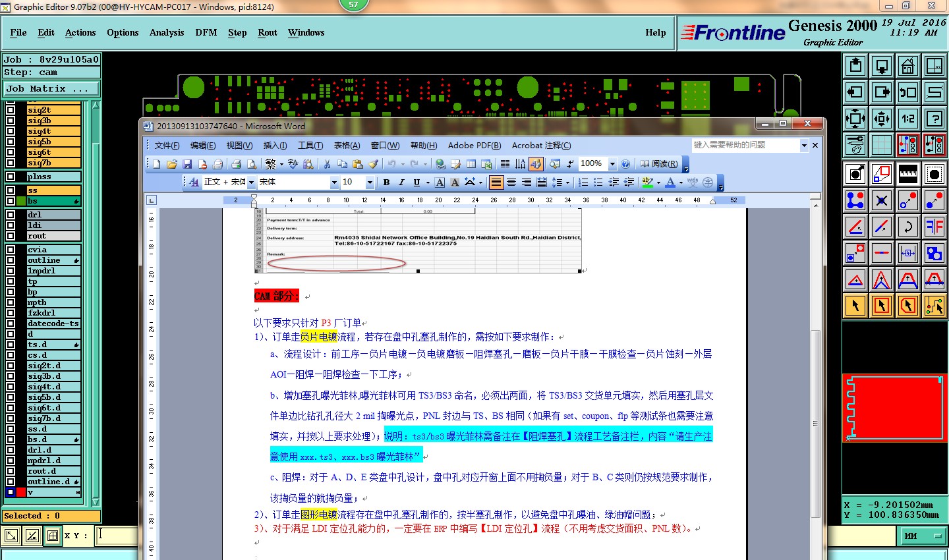Click the zoom in arrows icon
This screenshot has height=560, width=949.
click(882, 119)
